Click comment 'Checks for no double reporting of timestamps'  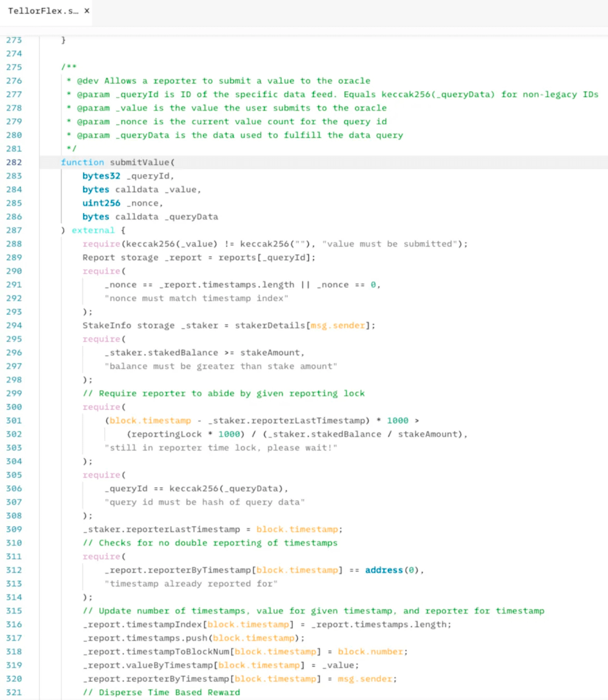(x=210, y=543)
